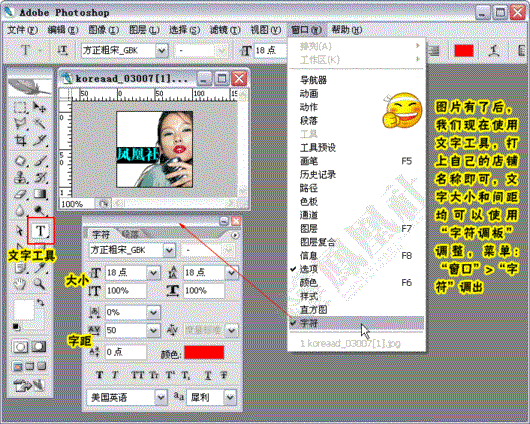Image resolution: width=530 pixels, height=424 pixels.
Task: Click the foreground color swatch in toolbox
Action: pos(24,309)
